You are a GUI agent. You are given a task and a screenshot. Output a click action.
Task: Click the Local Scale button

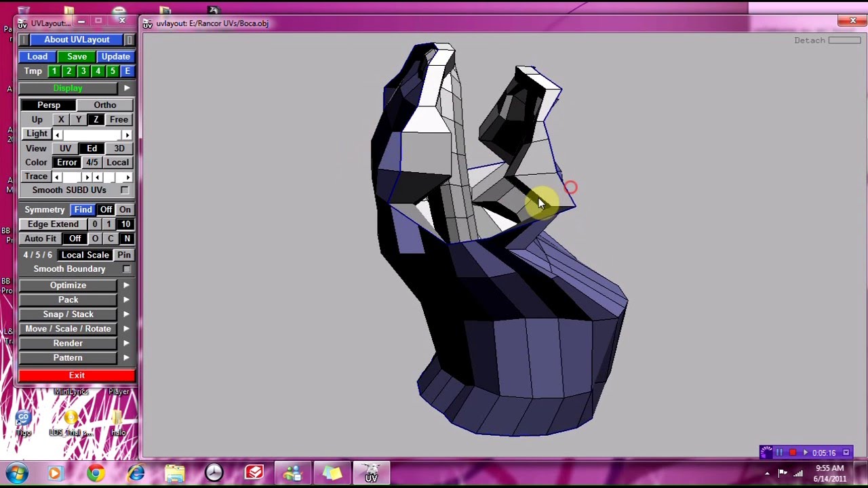[x=85, y=255]
